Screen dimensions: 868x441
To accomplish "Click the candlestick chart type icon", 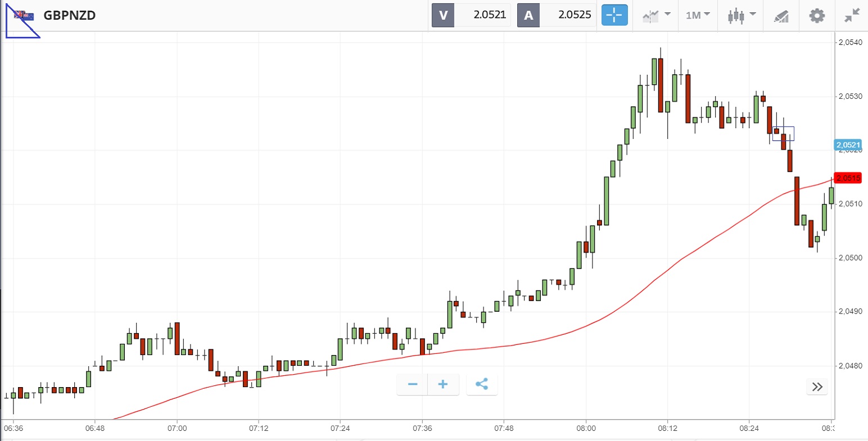I will point(735,16).
